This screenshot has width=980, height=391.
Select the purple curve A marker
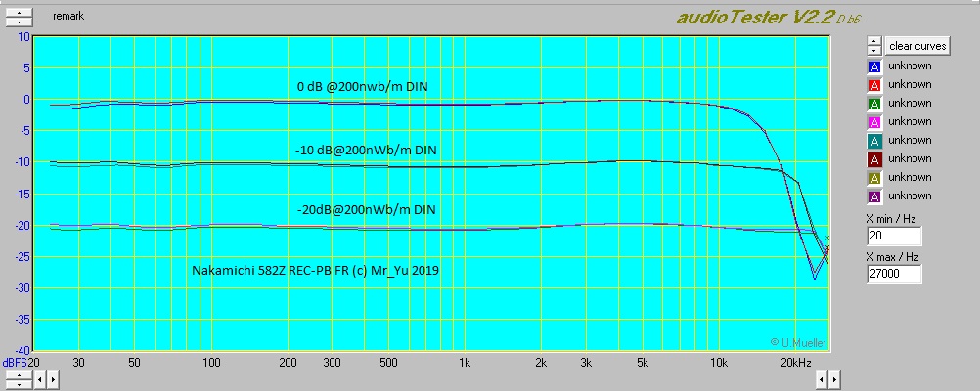click(x=874, y=196)
